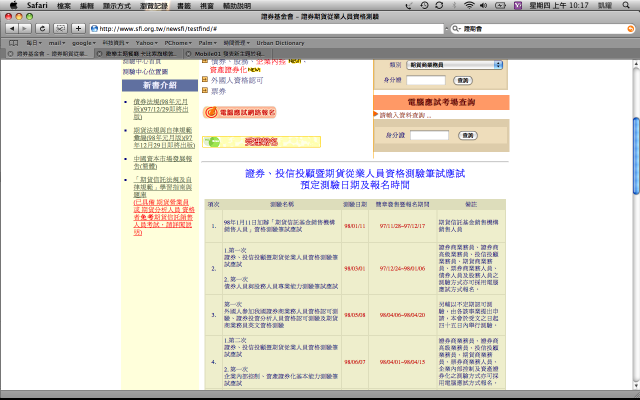Click the button between reload and add bookmark
The height and width of the screenshot is (400, 640).
point(60,29)
